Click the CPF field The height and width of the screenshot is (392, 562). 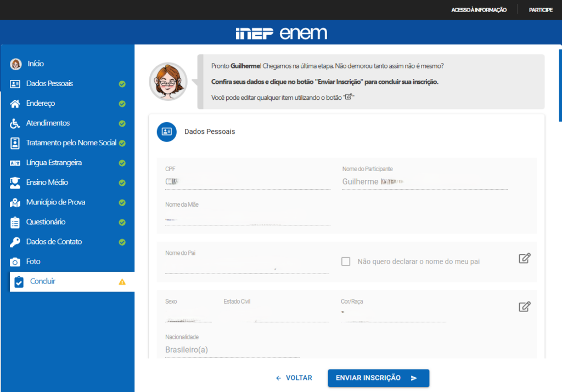coord(248,182)
